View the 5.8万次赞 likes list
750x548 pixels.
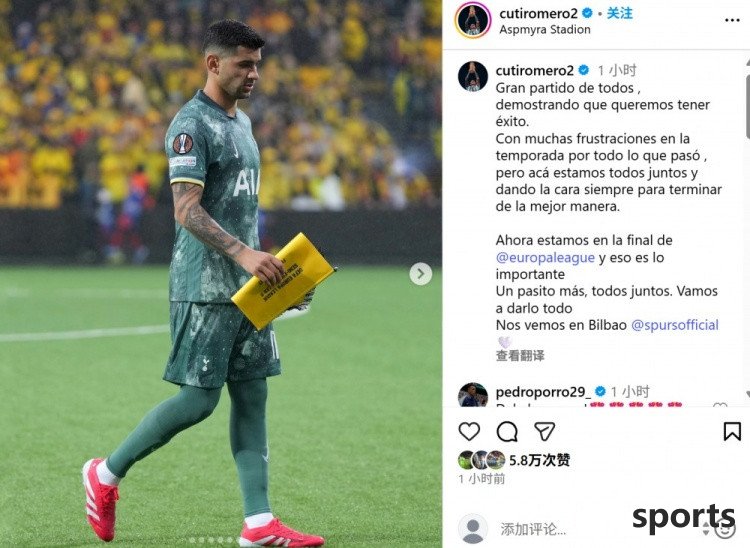(x=539, y=460)
